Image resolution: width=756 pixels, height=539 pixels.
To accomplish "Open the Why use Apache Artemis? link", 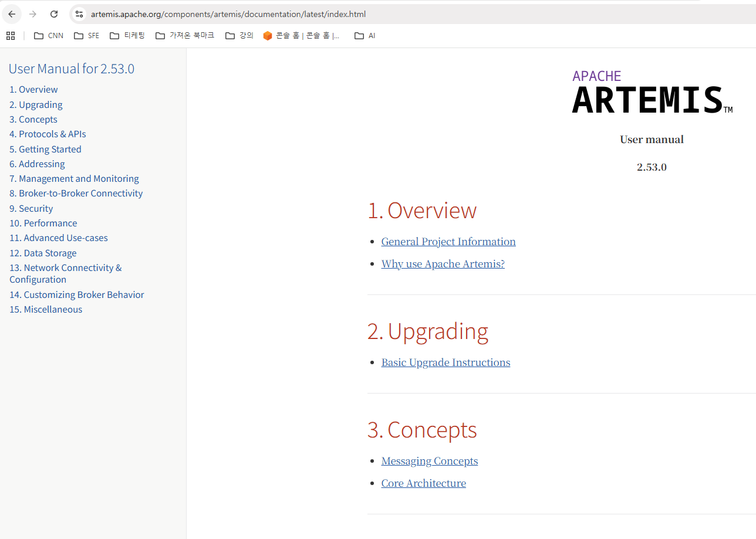I will point(443,264).
